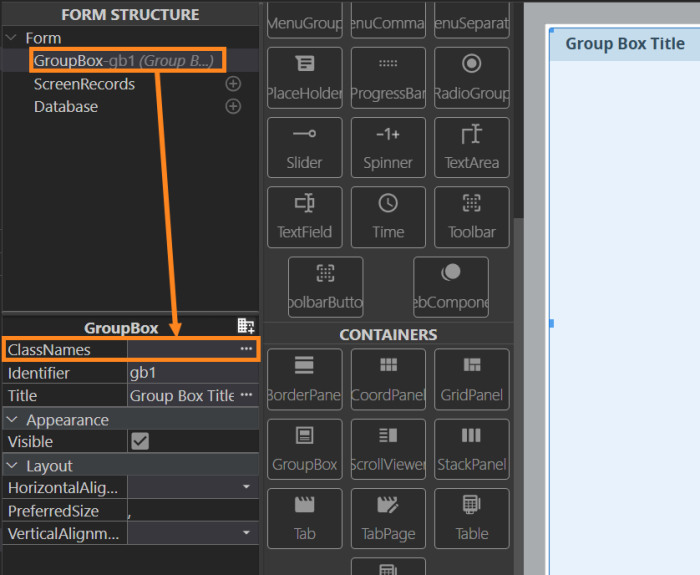Click the properties panel filter icon
The width and height of the screenshot is (700, 575).
245,326
